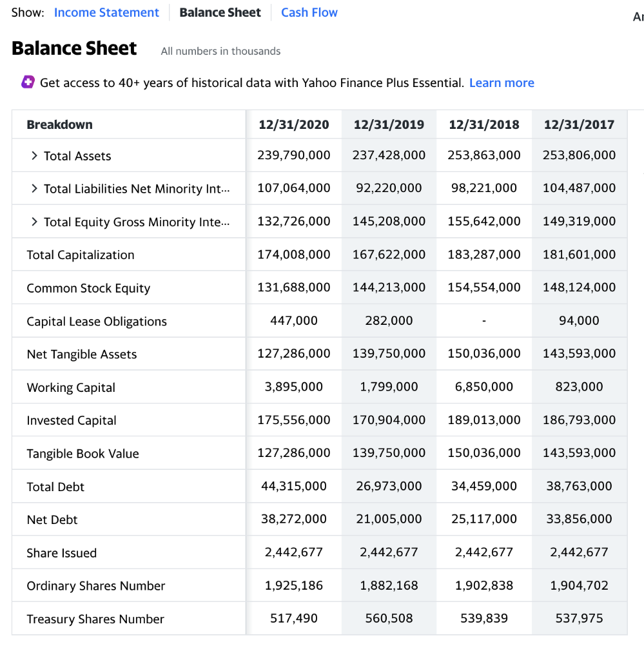This screenshot has height=660, width=644.
Task: Click the 447,000 capital lease value
Action: [294, 321]
